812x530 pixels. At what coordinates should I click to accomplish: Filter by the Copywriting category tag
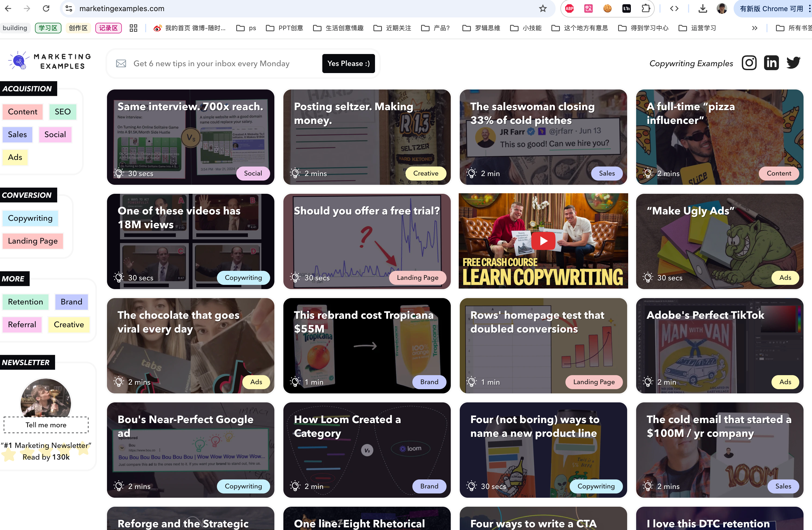point(30,218)
